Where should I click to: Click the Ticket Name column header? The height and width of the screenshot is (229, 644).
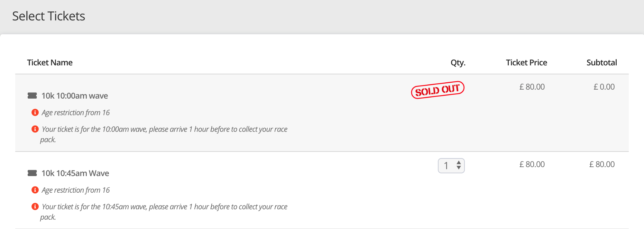click(50, 63)
